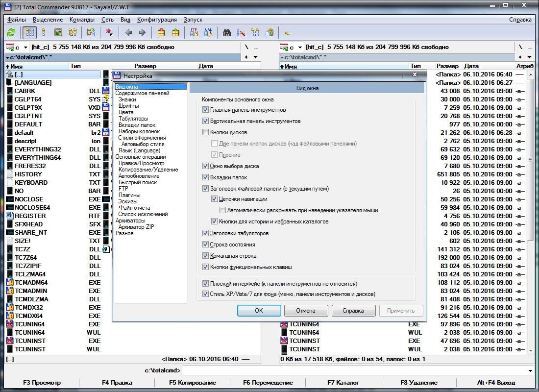Open FTP connect toolbar icon
539x392 pixels.
pos(194,33)
